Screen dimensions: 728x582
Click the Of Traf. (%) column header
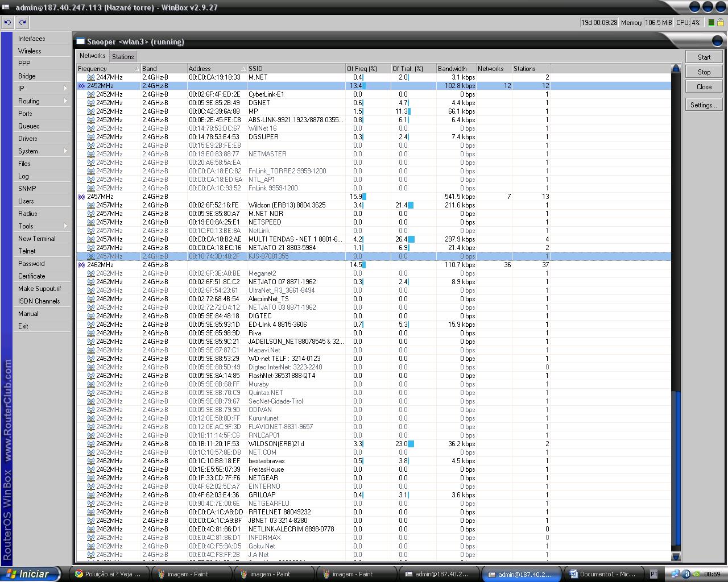tap(413, 69)
